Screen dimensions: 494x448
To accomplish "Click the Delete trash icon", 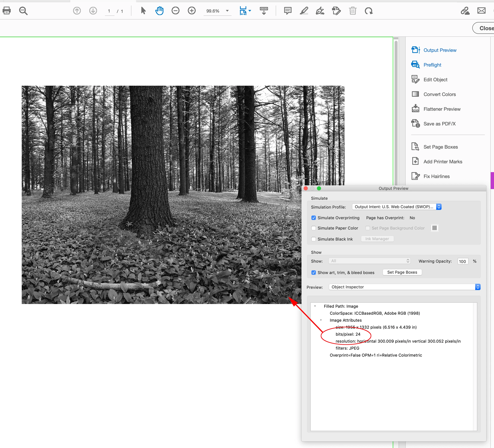I will (353, 11).
